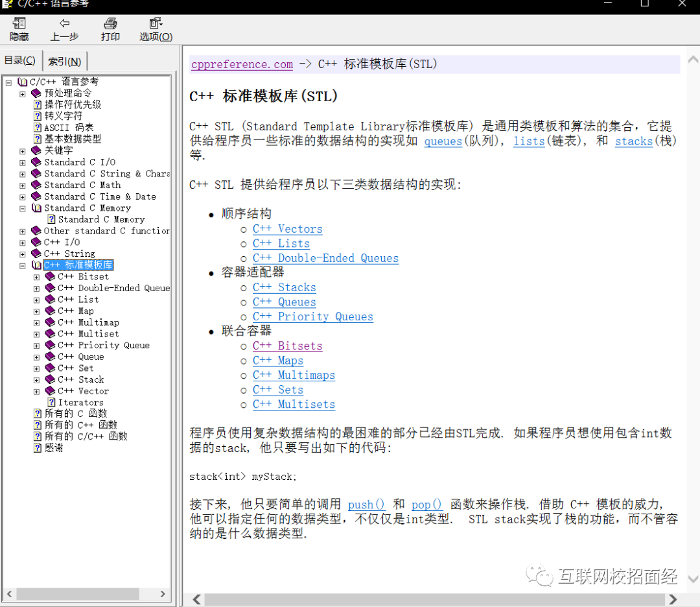Follow the pop() function link
The height and width of the screenshot is (607, 700).
pyautogui.click(x=426, y=505)
